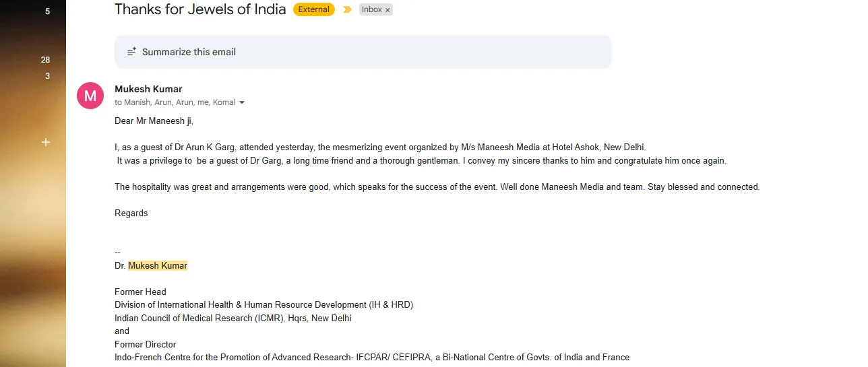The width and height of the screenshot is (868, 367).
Task: Click highlighted Mukesh Kumar in signature
Action: click(158, 266)
